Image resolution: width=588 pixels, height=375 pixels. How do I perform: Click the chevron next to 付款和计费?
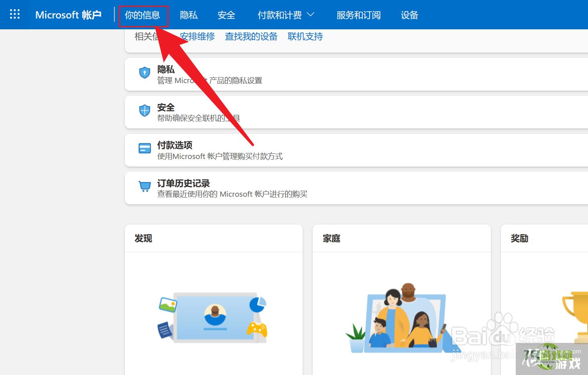click(x=311, y=15)
